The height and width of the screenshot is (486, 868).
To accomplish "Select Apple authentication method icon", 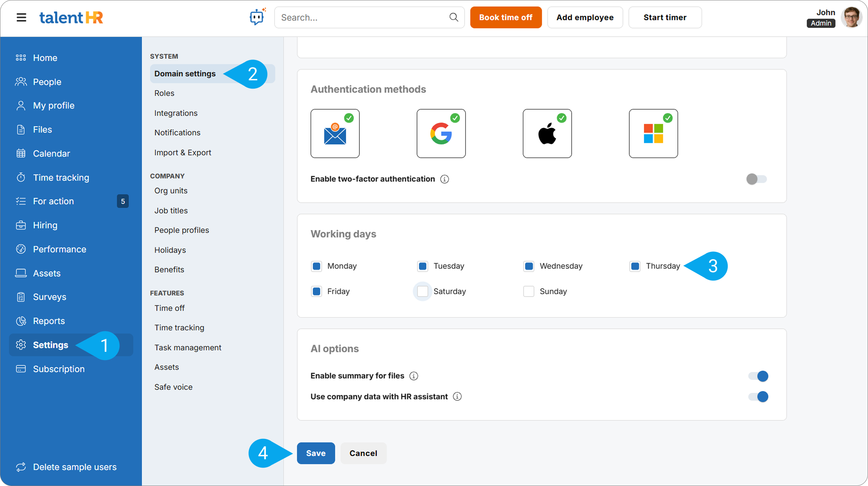I will pyautogui.click(x=547, y=133).
